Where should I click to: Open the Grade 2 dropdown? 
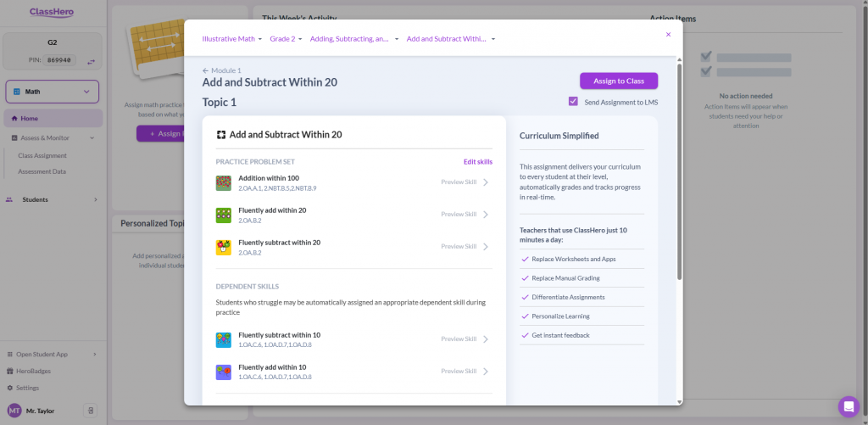[x=286, y=39]
